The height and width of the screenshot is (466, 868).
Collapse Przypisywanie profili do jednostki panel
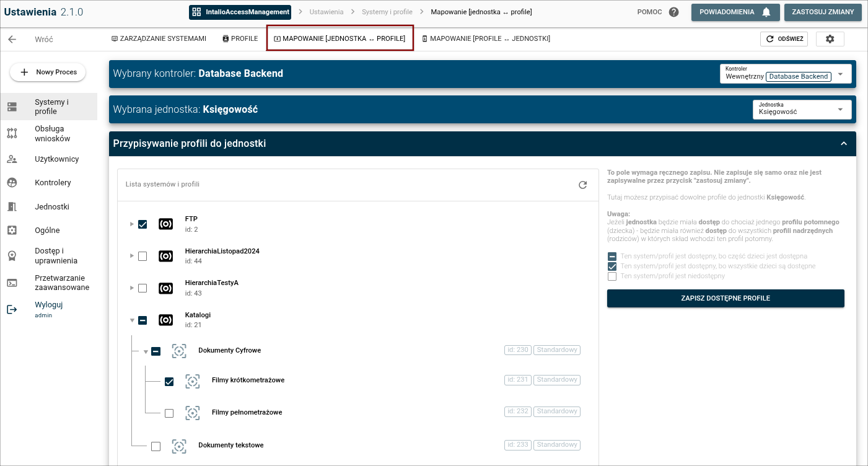(843, 144)
